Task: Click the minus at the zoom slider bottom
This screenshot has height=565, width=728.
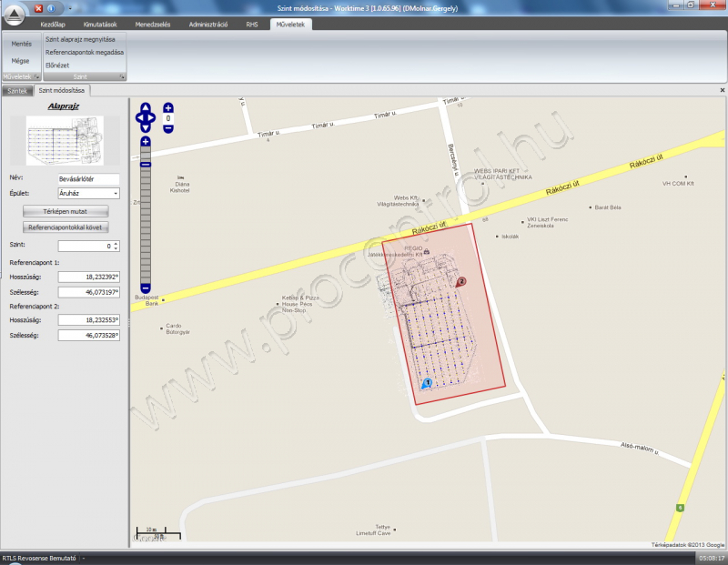Action: point(146,288)
